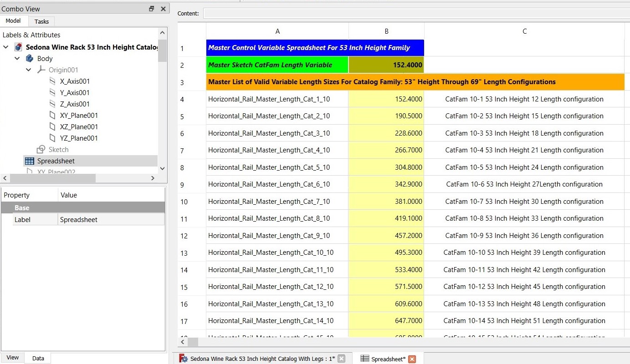Select column B header
The width and height of the screenshot is (630, 364).
point(386,31)
